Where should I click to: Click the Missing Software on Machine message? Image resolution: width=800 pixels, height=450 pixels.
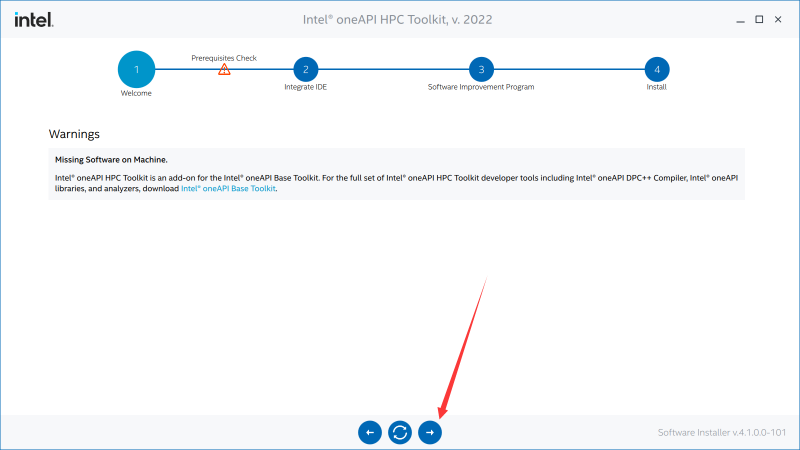pos(111,160)
